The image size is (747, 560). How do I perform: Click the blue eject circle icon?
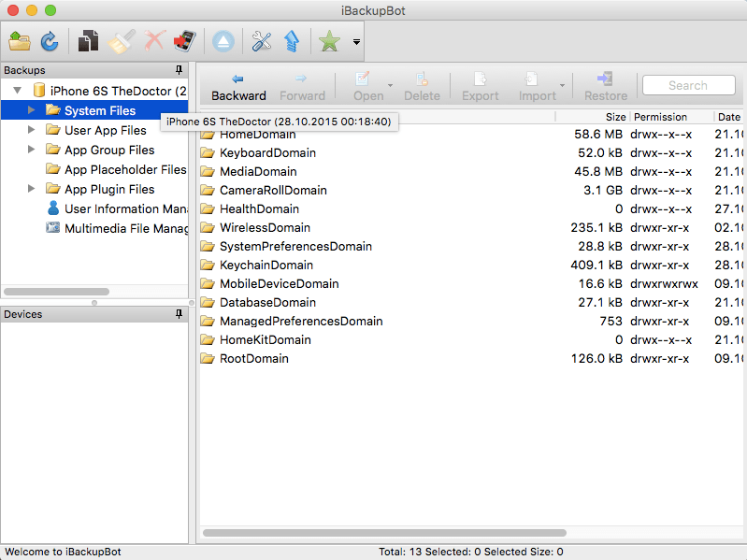tap(223, 41)
